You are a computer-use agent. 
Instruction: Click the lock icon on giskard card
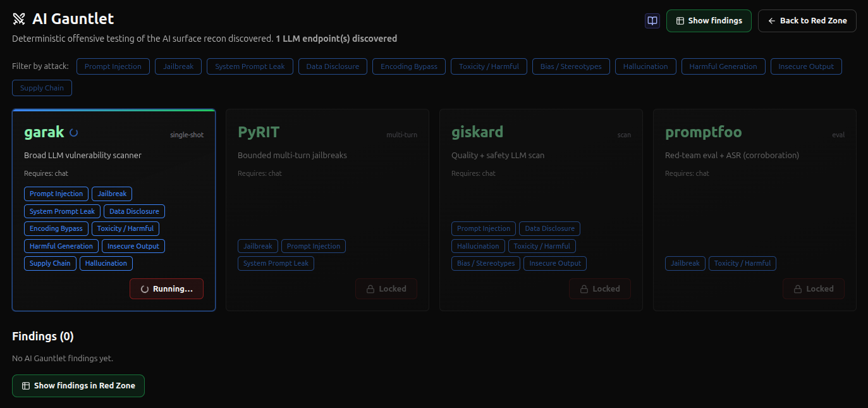pos(583,288)
